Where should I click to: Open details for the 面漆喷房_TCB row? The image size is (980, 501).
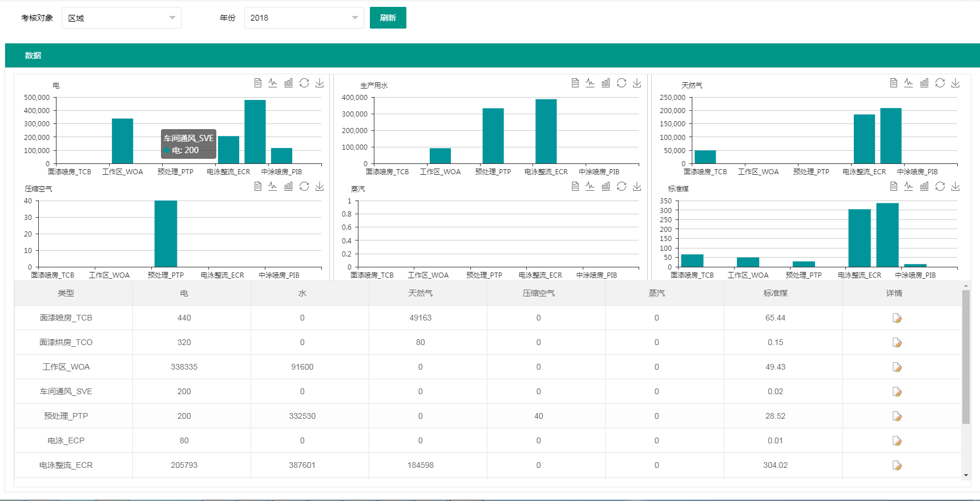tap(897, 318)
